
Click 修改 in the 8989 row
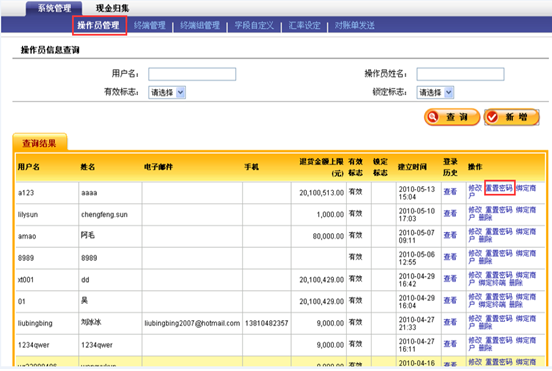(x=475, y=254)
